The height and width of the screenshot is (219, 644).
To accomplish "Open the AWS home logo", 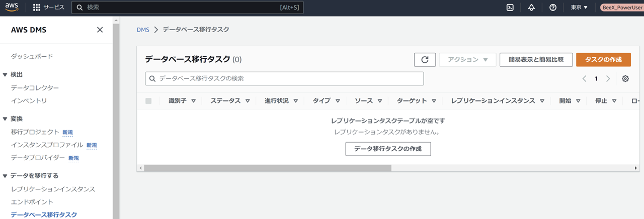I will [12, 7].
